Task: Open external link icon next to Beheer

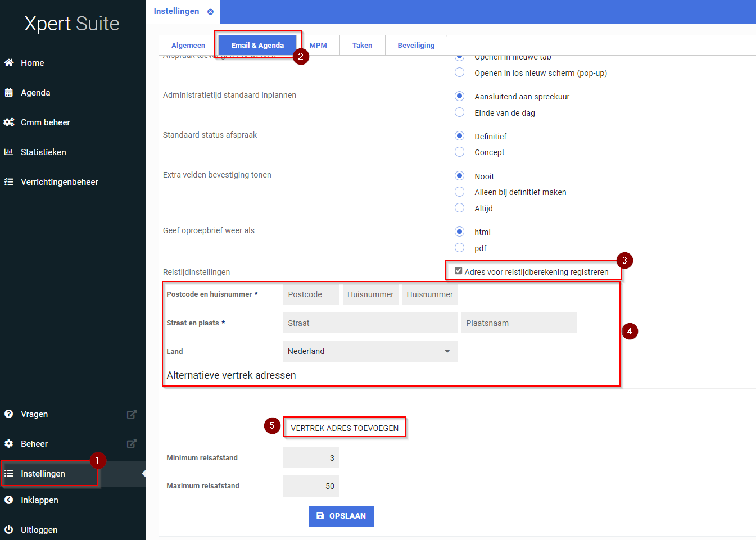Action: [132, 444]
